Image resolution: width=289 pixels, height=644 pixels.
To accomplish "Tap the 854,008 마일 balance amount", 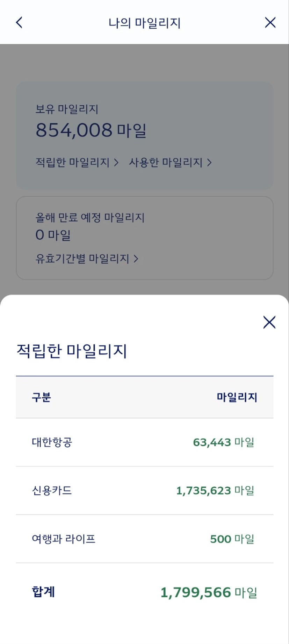I will coord(91,130).
